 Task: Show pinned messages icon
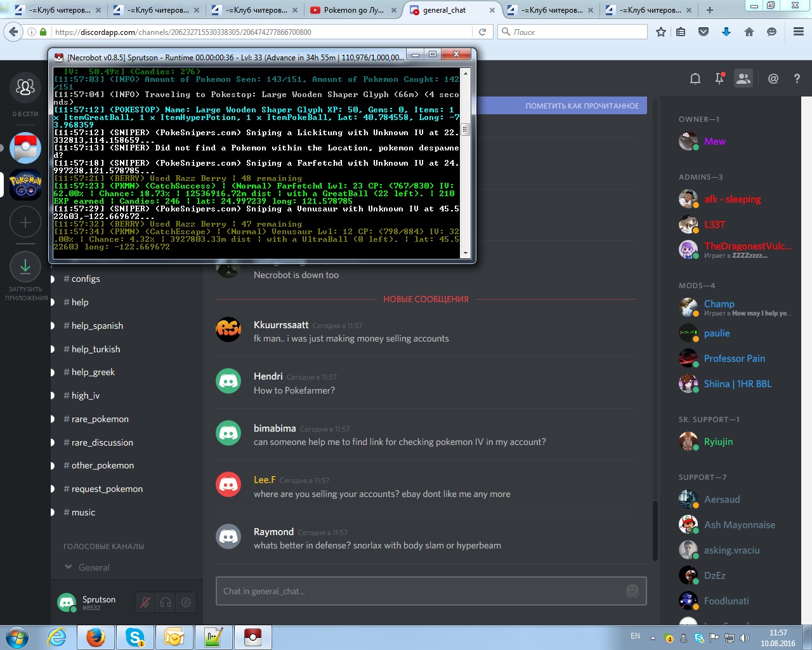point(719,79)
